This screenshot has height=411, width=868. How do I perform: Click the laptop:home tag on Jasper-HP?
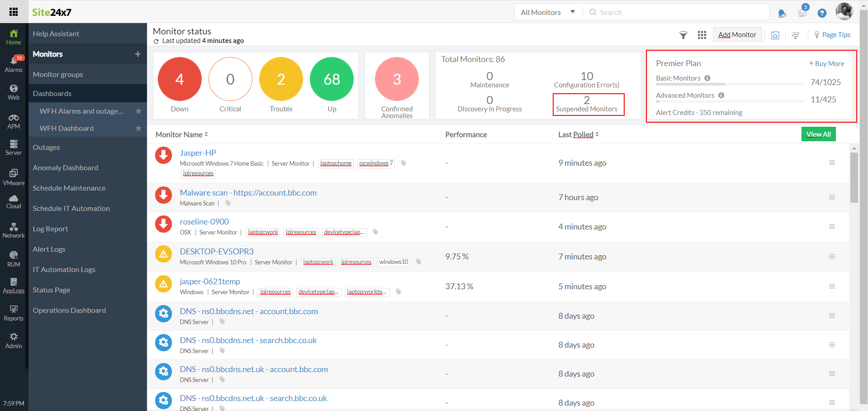[336, 163]
